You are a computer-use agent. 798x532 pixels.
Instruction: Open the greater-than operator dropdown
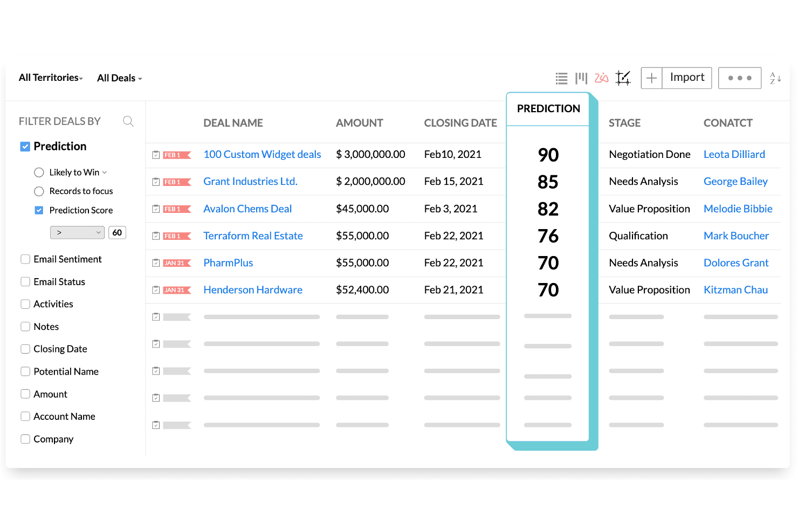pyautogui.click(x=77, y=233)
